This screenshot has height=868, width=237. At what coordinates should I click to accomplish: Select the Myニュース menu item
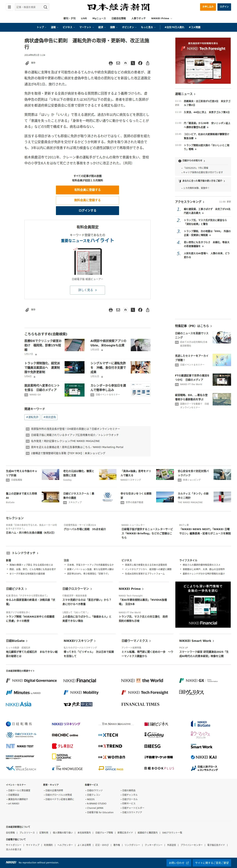pos(99,18)
